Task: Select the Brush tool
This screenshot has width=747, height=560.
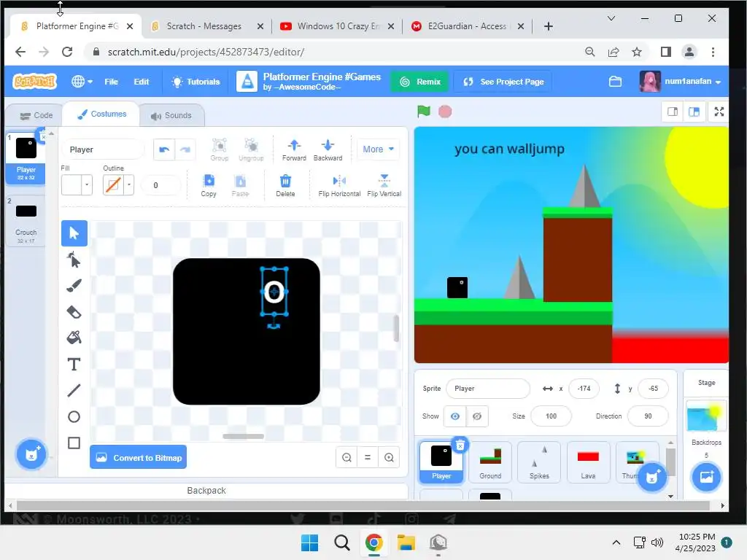Action: coord(74,286)
